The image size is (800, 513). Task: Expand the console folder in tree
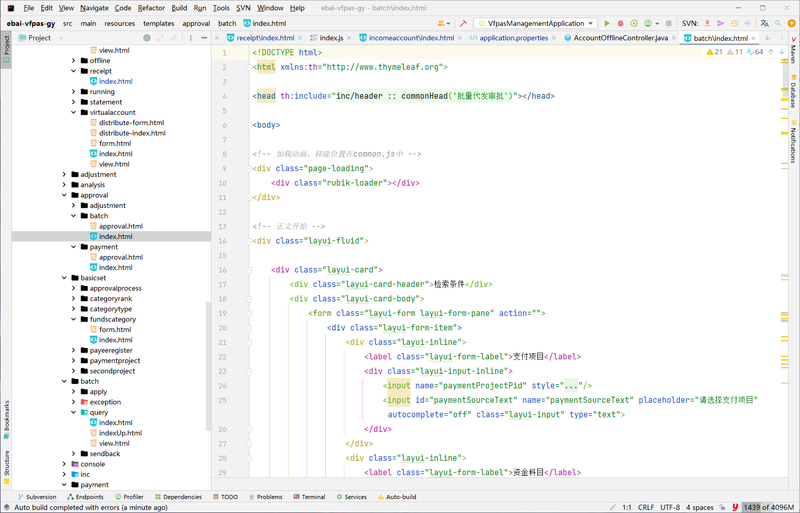[x=64, y=464]
